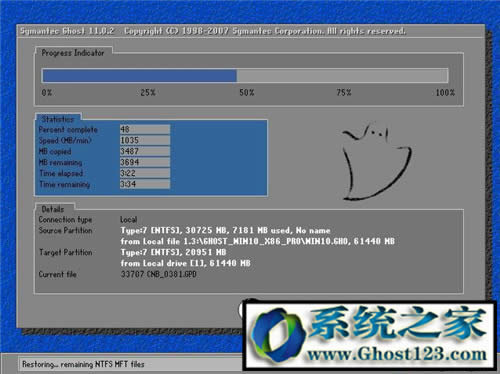Image resolution: width=500 pixels, height=374 pixels.
Task: Select the Time elapsed value 3:22
Action: click(x=145, y=173)
